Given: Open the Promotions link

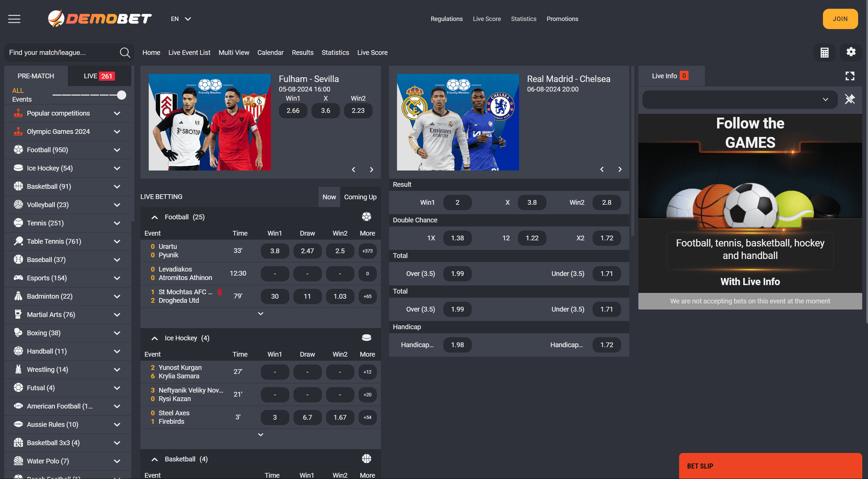Looking at the screenshot, I should pyautogui.click(x=562, y=19).
